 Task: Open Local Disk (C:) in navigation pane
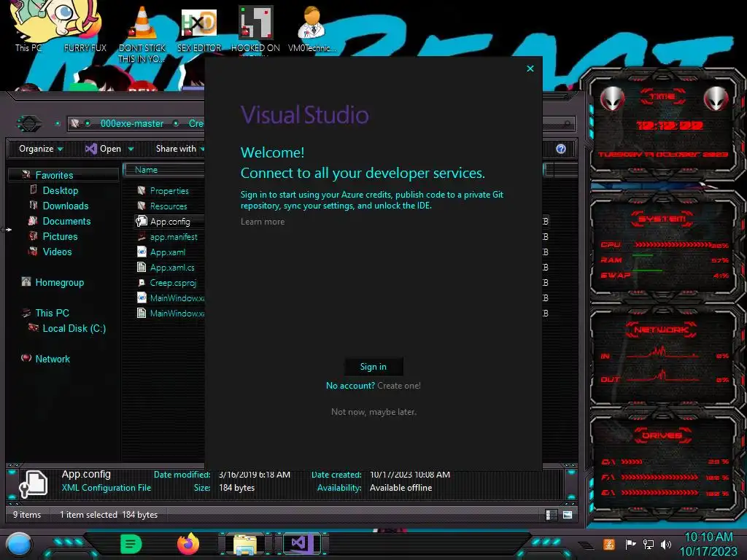click(74, 328)
